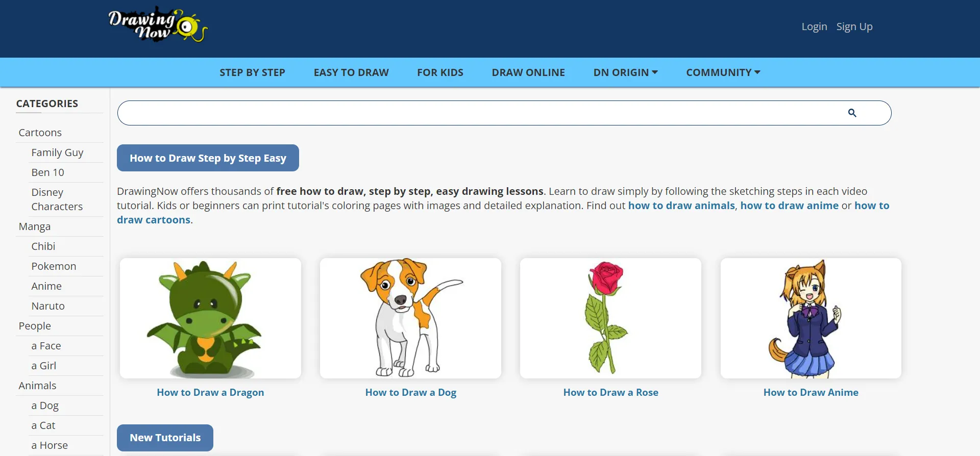Expand the DN Origin dropdown

click(x=625, y=72)
